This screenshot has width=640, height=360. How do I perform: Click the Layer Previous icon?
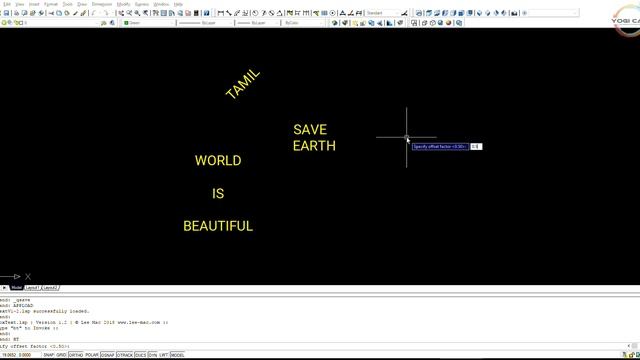(x=112, y=23)
